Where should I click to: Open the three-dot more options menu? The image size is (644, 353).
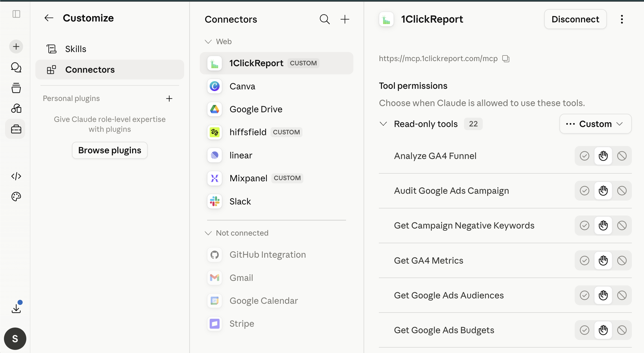(622, 19)
